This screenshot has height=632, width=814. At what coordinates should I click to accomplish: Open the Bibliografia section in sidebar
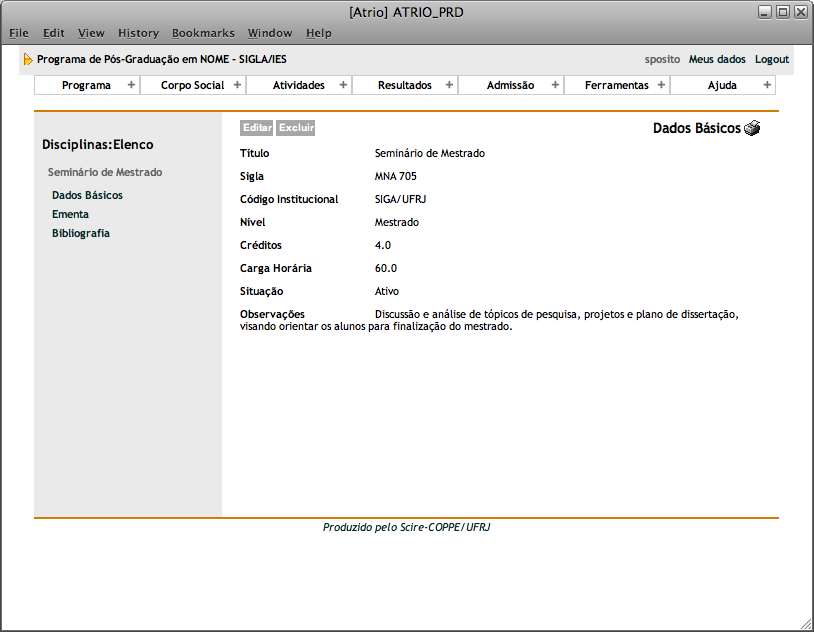81,233
